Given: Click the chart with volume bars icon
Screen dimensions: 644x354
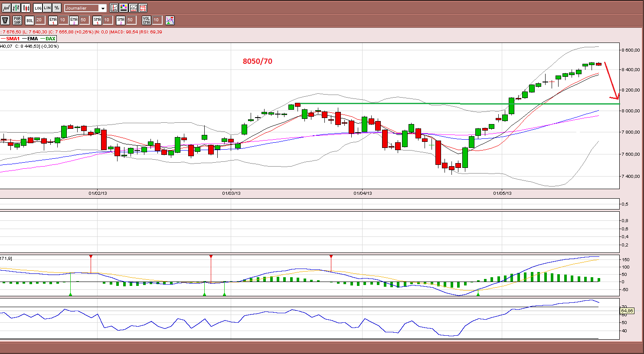Looking at the screenshot, I should click(x=133, y=8).
